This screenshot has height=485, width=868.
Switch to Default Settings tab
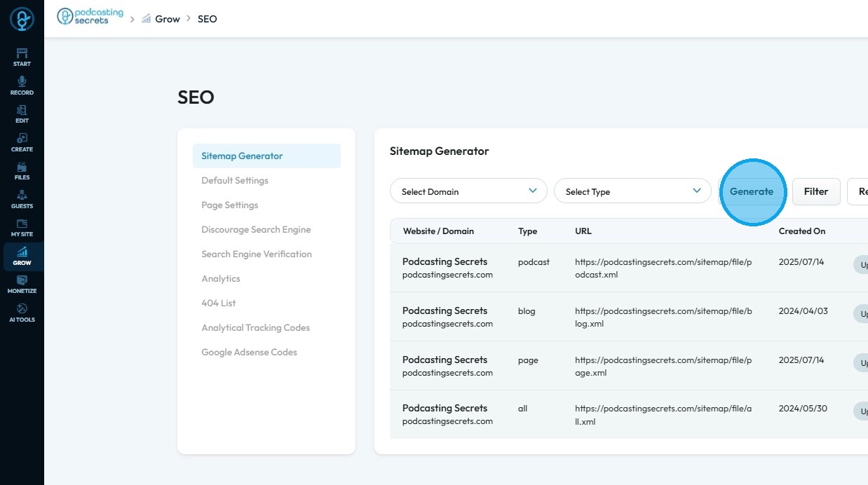click(x=235, y=181)
